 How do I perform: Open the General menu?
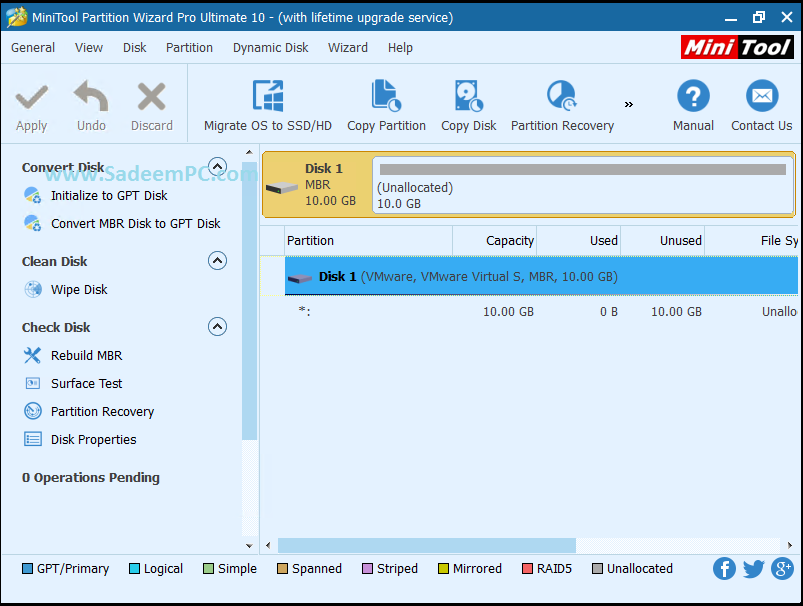coord(33,48)
